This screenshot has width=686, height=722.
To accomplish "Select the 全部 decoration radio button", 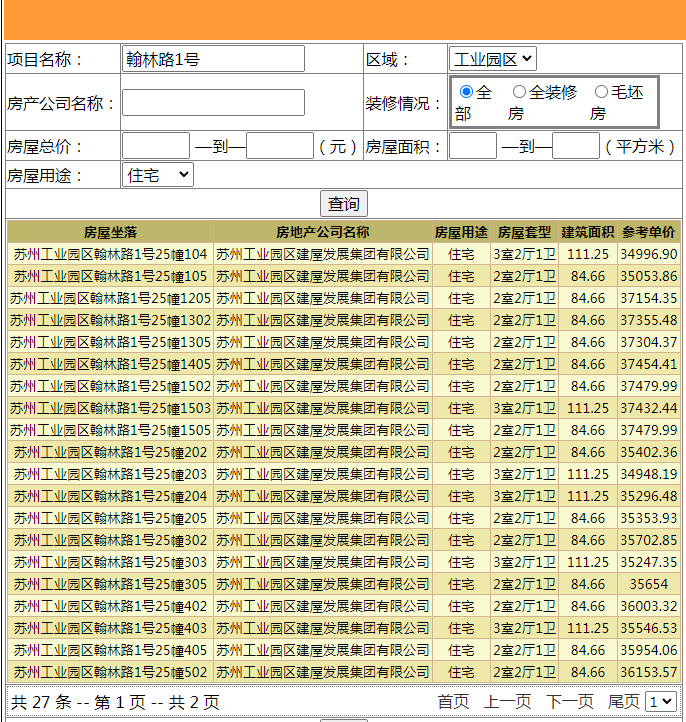I will (466, 92).
